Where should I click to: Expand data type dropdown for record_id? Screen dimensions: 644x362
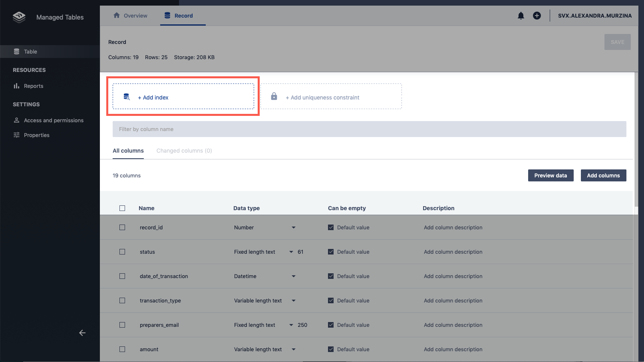click(x=293, y=227)
